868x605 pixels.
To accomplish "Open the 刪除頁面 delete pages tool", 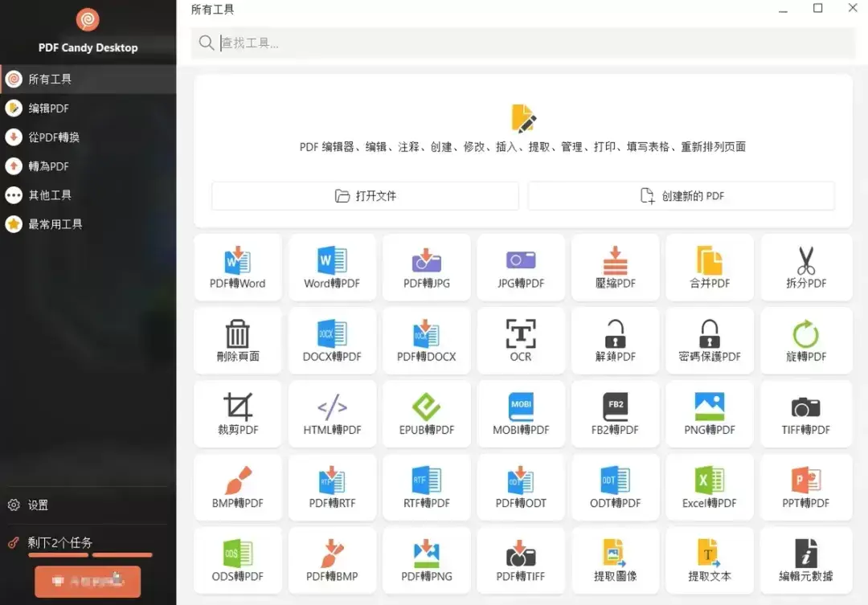I will click(x=238, y=341).
